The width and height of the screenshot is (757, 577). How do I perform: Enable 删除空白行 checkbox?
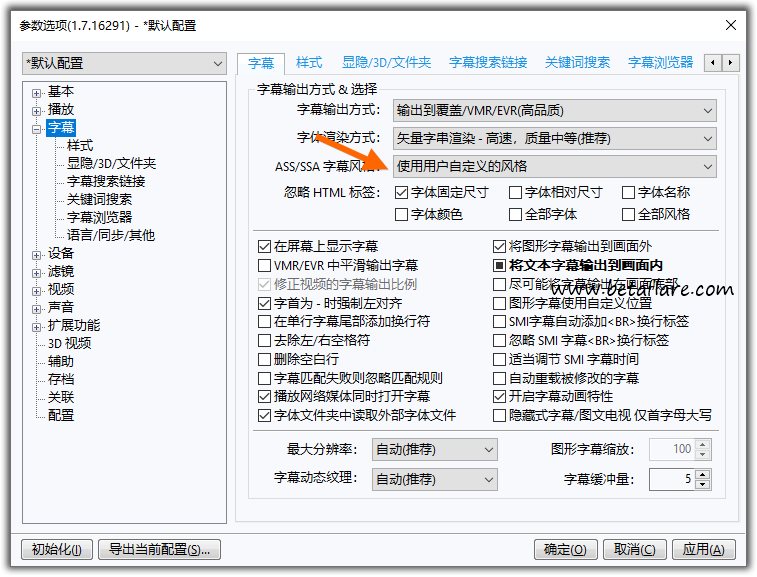(x=265, y=360)
